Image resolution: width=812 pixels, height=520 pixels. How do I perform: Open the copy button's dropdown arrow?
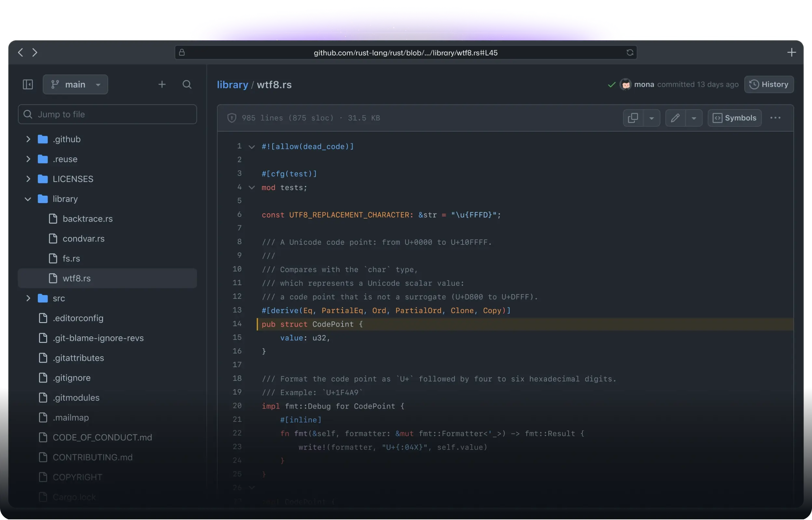(x=652, y=118)
